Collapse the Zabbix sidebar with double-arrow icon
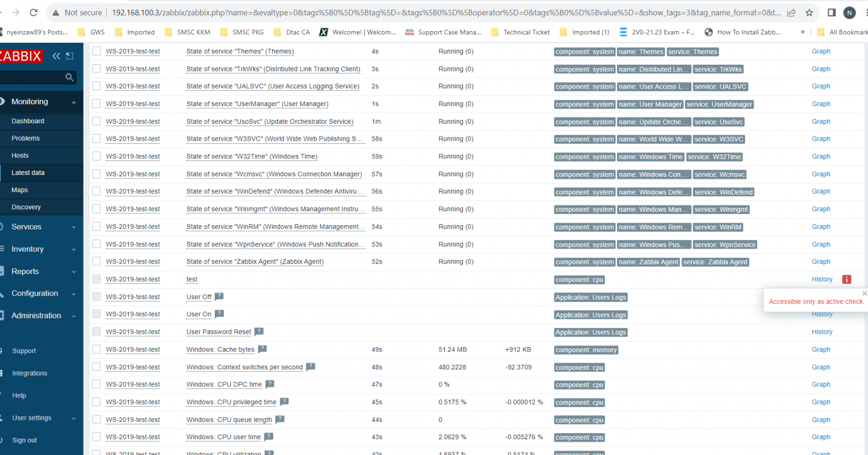 tap(56, 56)
